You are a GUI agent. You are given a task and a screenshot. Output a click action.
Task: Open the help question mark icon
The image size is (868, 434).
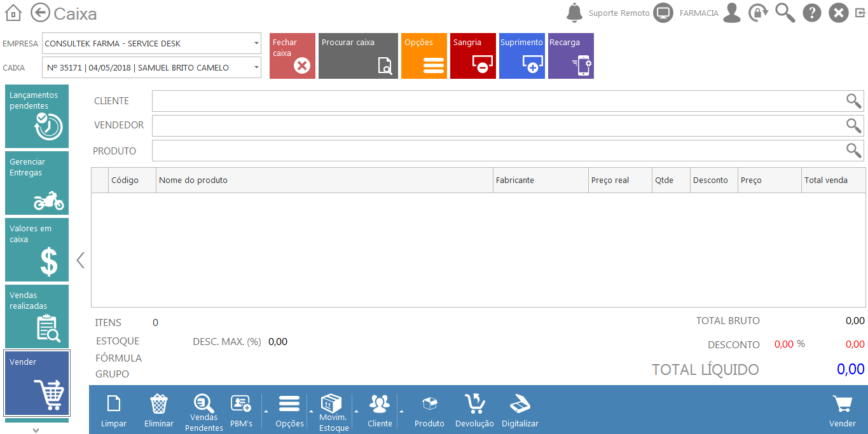tap(812, 13)
